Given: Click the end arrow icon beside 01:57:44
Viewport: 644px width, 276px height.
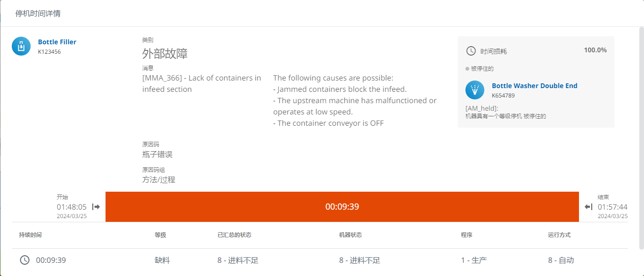Looking at the screenshot, I should pos(588,207).
